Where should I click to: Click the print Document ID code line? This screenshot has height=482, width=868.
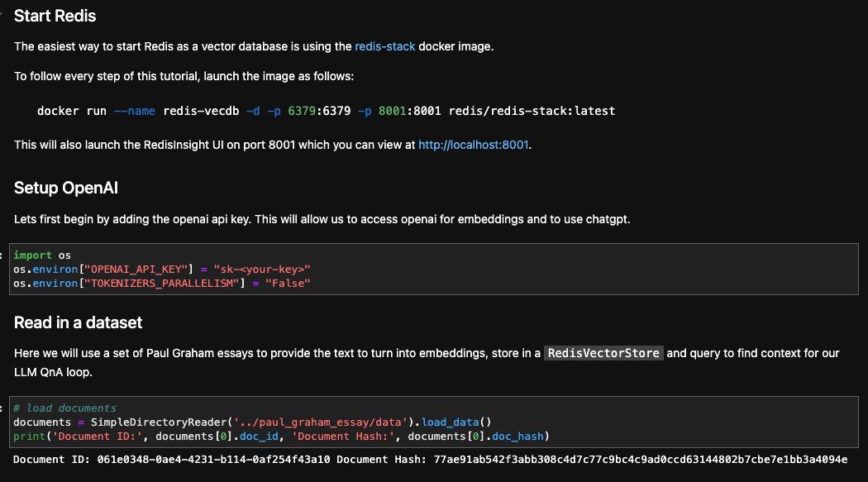pos(281,437)
